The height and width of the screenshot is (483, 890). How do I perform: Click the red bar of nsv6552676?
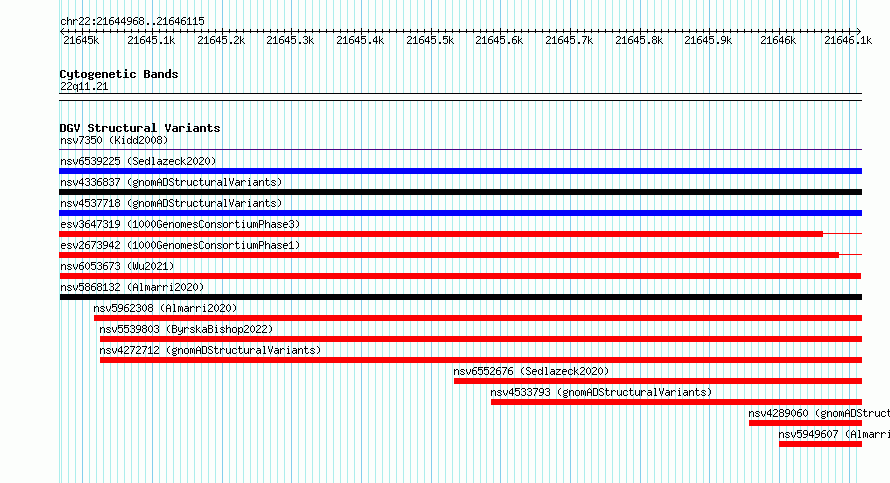[658, 381]
